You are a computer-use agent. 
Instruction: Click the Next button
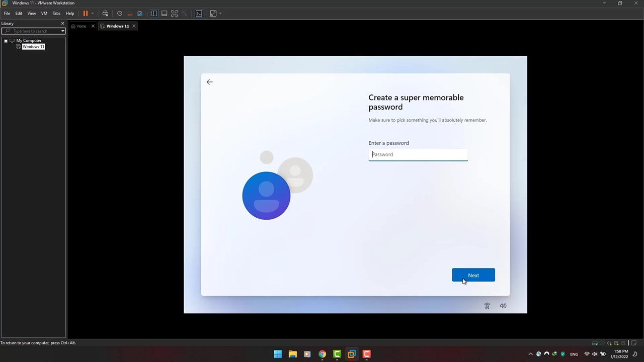coord(473,275)
